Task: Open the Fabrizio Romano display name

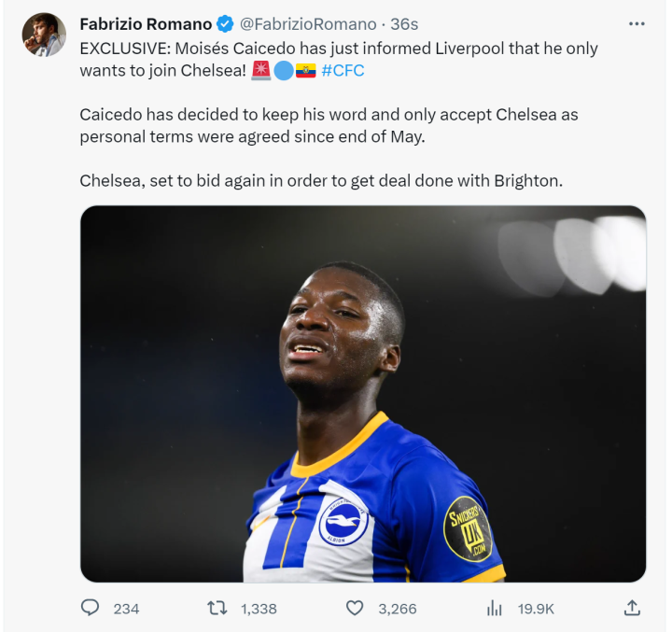Action: tap(146, 24)
